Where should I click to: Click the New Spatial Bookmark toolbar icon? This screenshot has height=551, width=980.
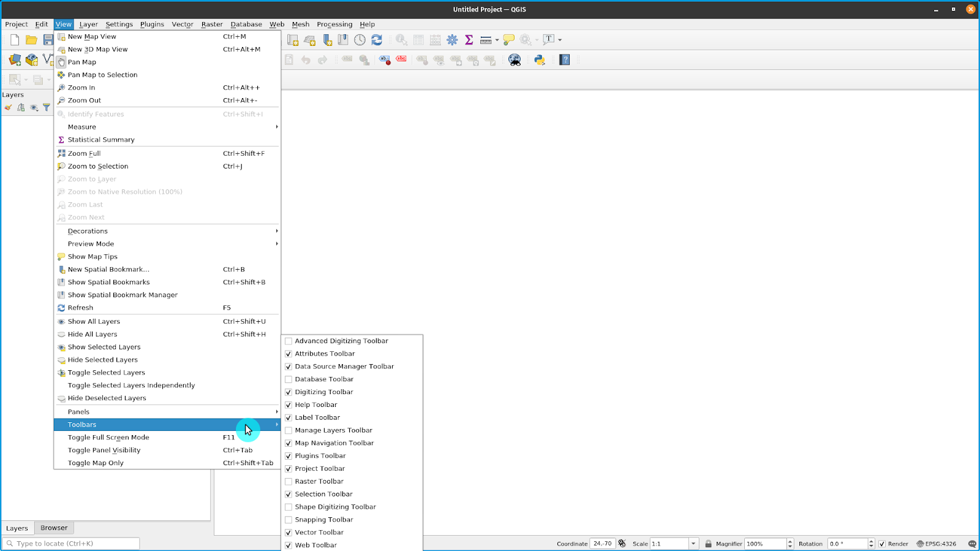pyautogui.click(x=327, y=40)
